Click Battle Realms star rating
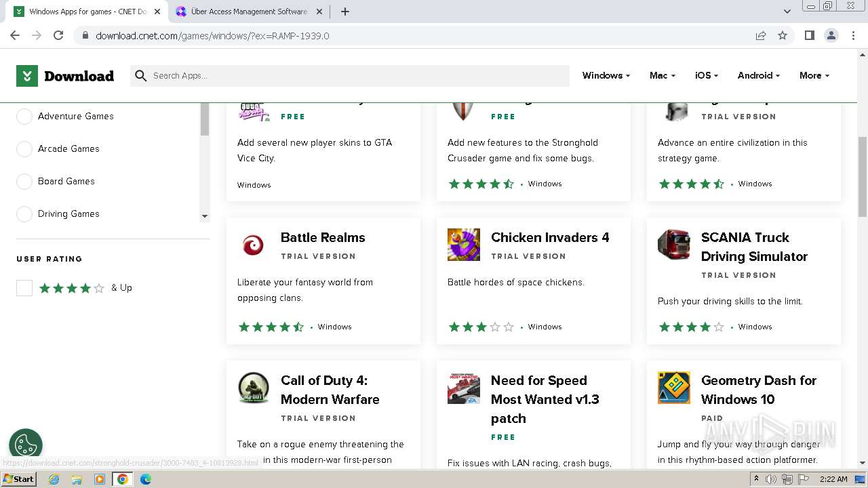 [x=271, y=327]
